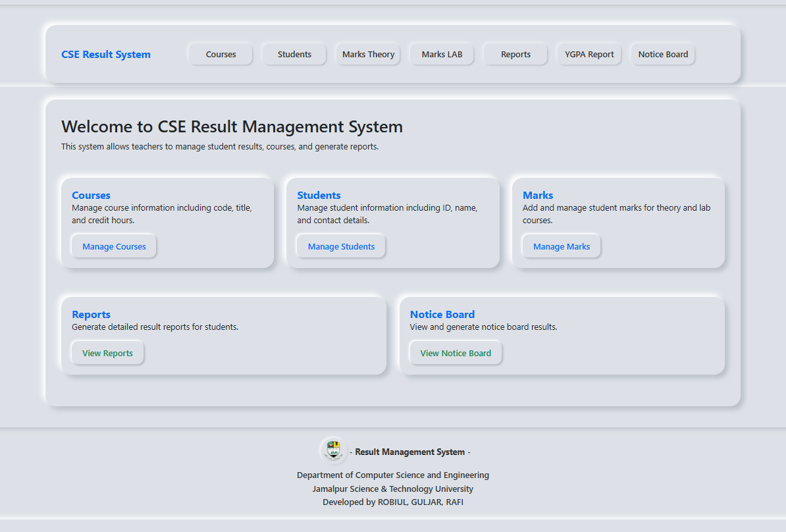Image resolution: width=786 pixels, height=532 pixels.
Task: Click the Courses card heading
Action: point(91,196)
